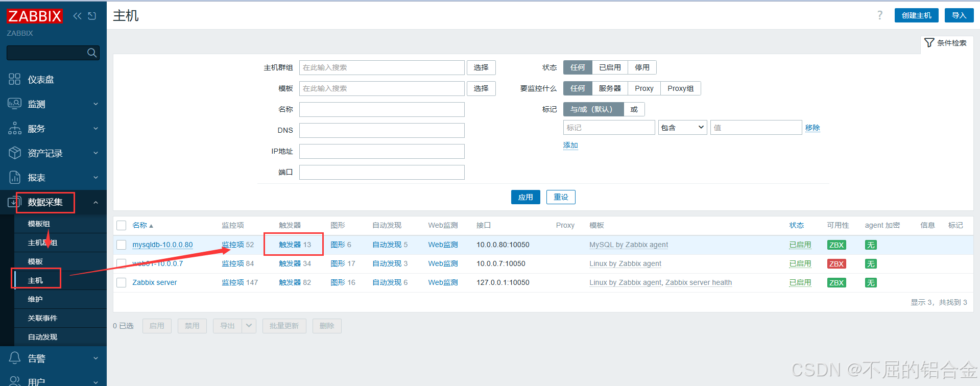Expand the 告警 menu chevron
The width and height of the screenshot is (980, 386).
[95, 358]
